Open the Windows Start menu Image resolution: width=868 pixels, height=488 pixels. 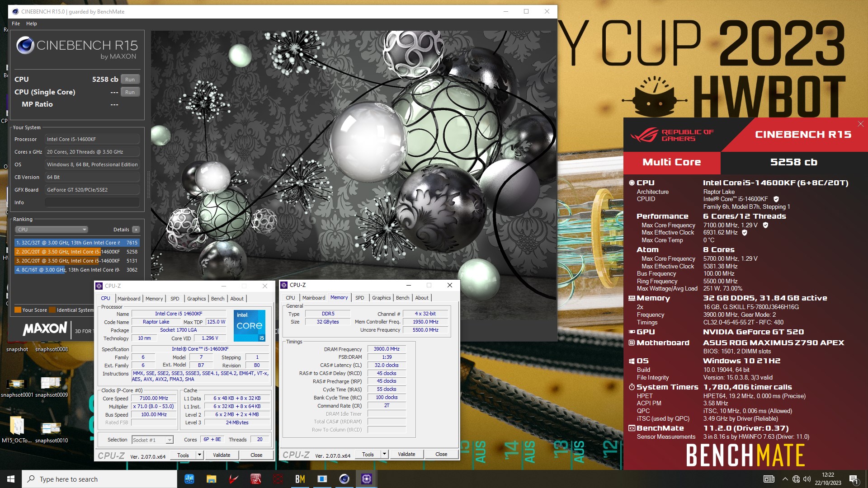point(11,479)
